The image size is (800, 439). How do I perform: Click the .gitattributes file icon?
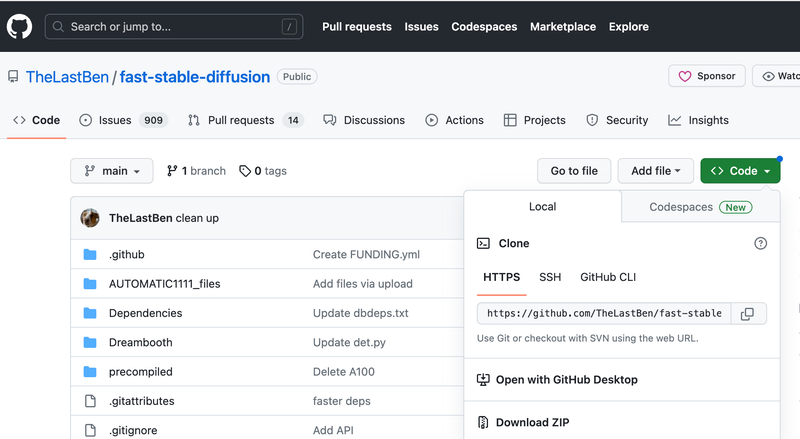[x=90, y=401]
